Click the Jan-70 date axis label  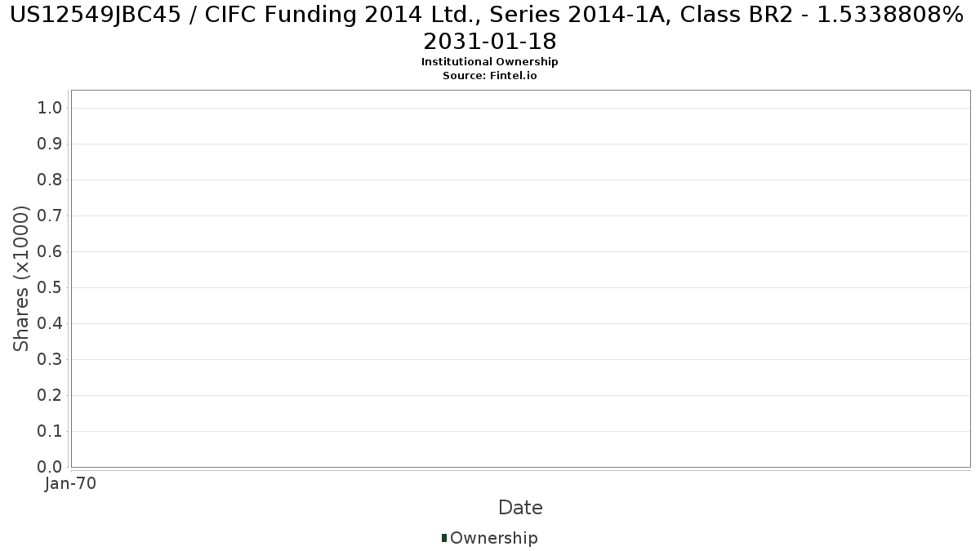click(x=71, y=483)
